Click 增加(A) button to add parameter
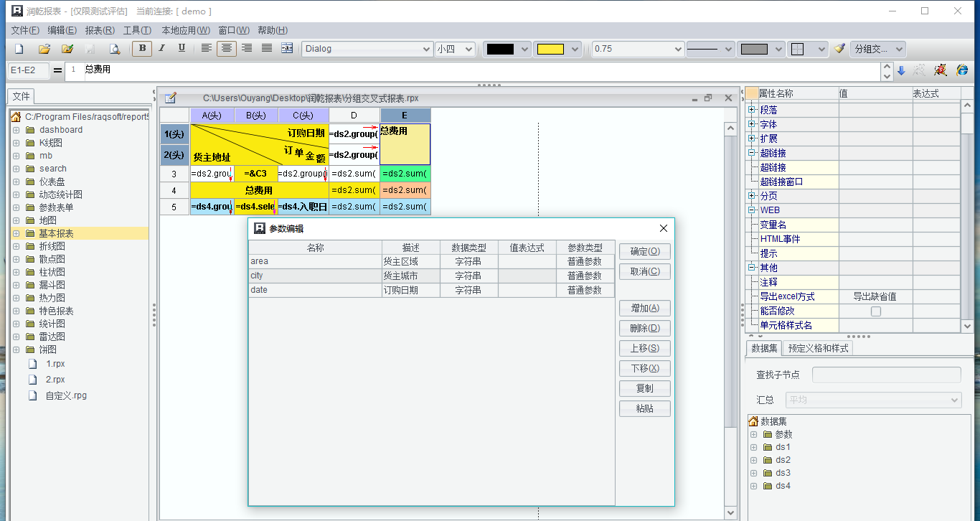The height and width of the screenshot is (521, 980). (x=645, y=308)
